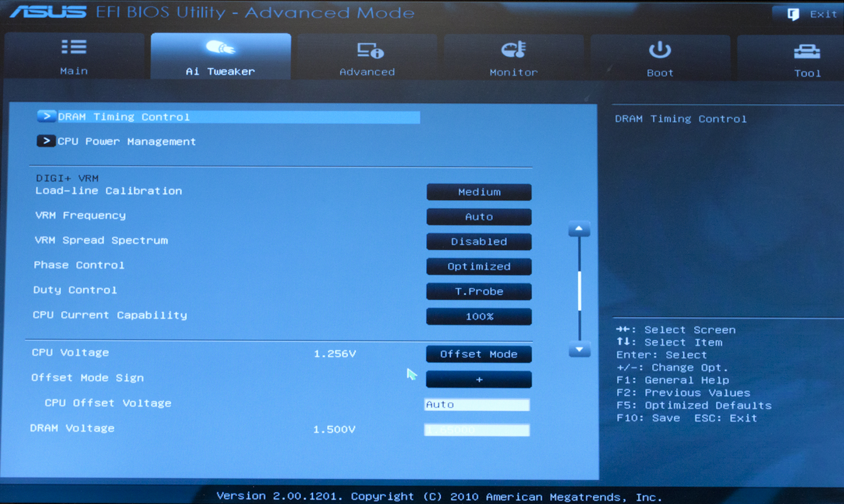Click the vertical scrollbar thumb
The width and height of the screenshot is (844, 504).
click(579, 290)
